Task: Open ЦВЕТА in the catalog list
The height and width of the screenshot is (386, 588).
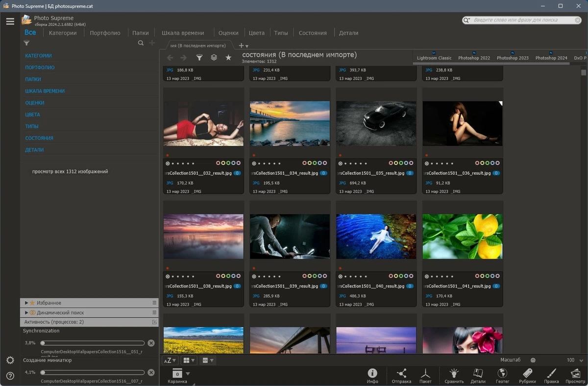Action: [x=32, y=115]
